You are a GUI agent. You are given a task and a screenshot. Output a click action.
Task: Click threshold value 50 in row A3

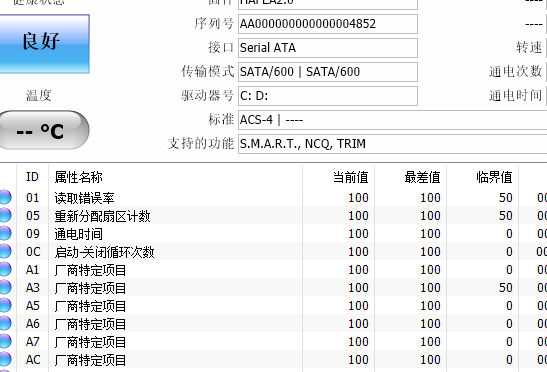(x=505, y=288)
